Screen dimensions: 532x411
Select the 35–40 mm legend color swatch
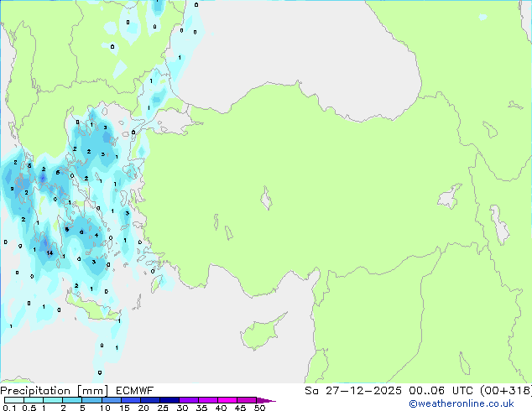tap(208, 400)
